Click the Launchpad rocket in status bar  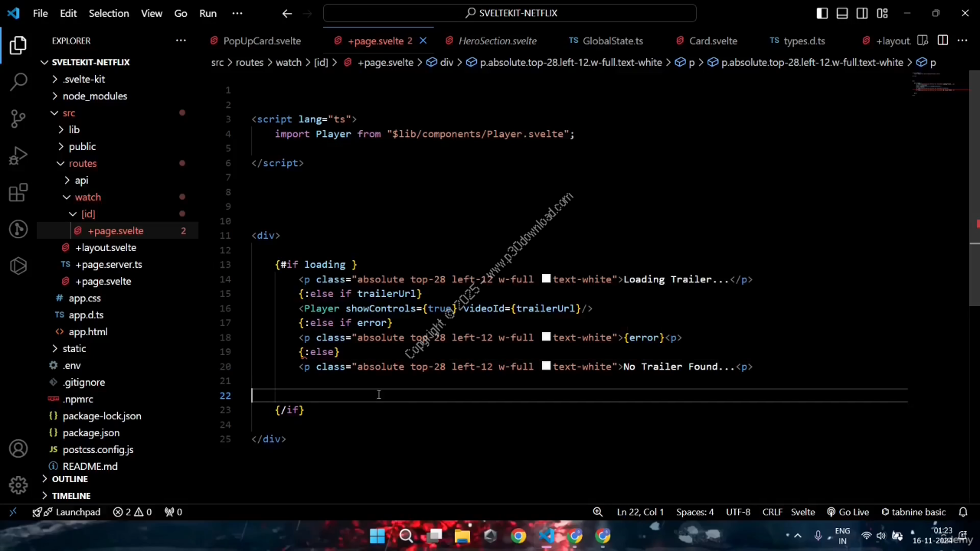[x=66, y=512]
